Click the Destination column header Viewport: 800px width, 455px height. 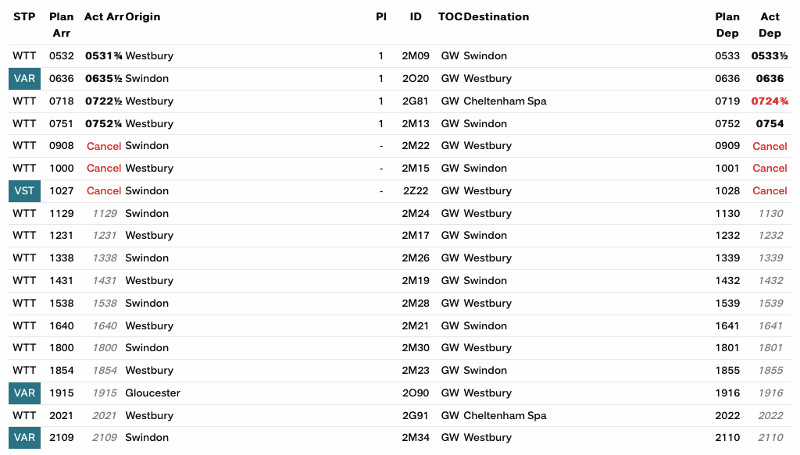point(497,17)
